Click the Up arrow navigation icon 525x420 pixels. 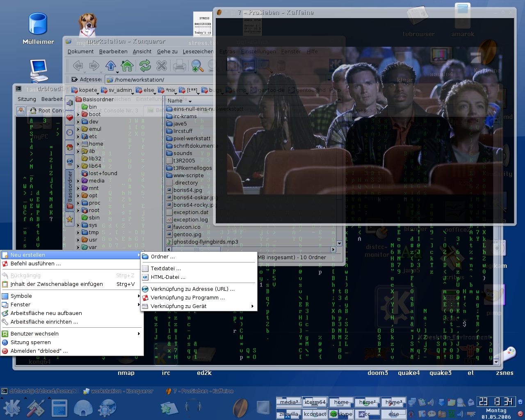click(111, 66)
